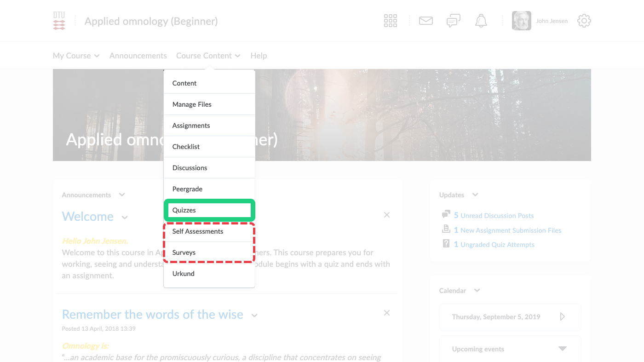Expand the Announcements widget chevron
The width and height of the screenshot is (644, 362).
tap(122, 195)
